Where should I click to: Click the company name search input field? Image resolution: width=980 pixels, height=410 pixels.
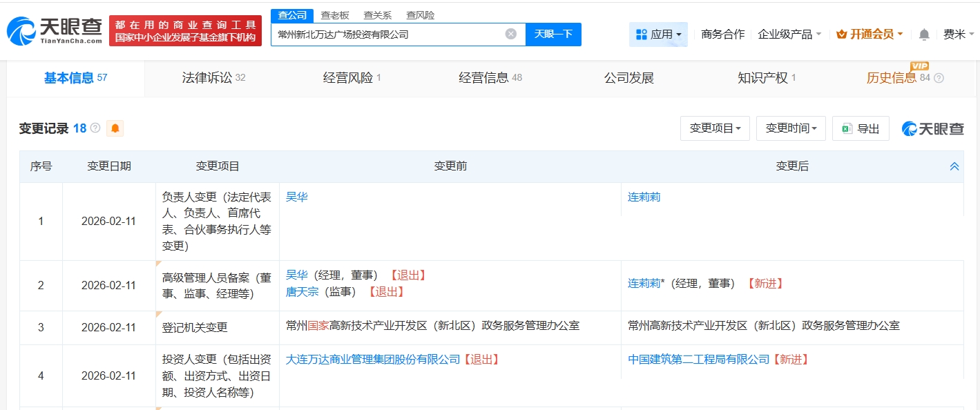387,34
